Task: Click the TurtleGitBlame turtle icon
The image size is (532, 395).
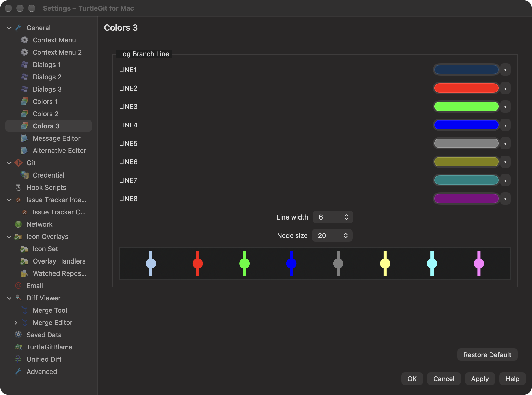Action: 18,347
